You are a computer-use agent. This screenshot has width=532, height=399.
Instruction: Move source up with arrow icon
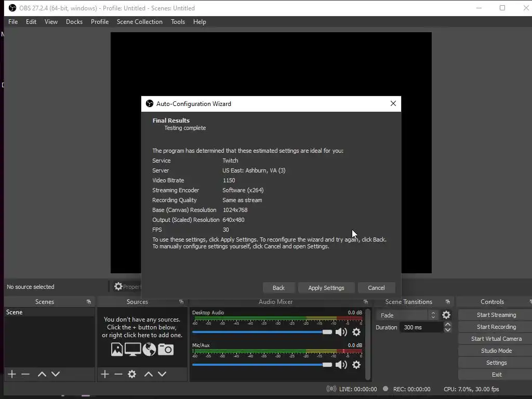point(149,374)
